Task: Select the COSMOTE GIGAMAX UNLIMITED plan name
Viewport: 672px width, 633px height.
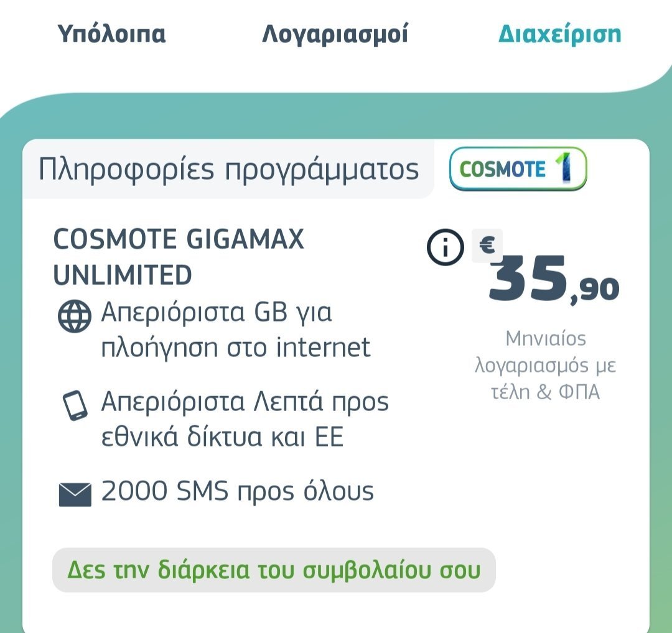Action: (x=179, y=257)
